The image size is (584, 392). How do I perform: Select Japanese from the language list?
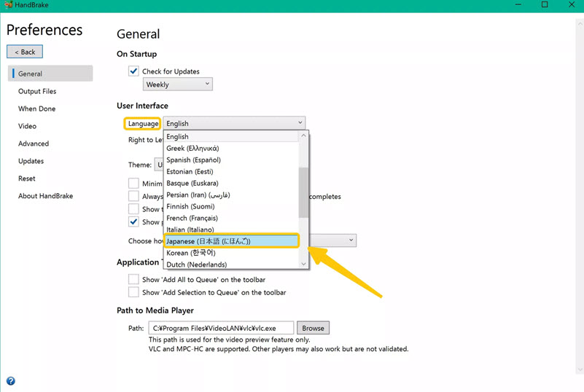(x=231, y=241)
